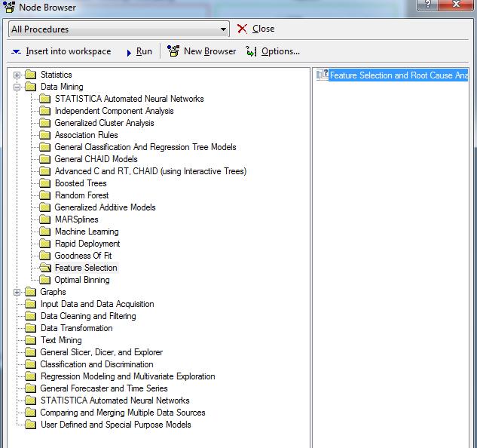Viewport: 477px width, 448px height.
Task: Click the Association Rules folder icon
Action: pyautogui.click(x=44, y=135)
